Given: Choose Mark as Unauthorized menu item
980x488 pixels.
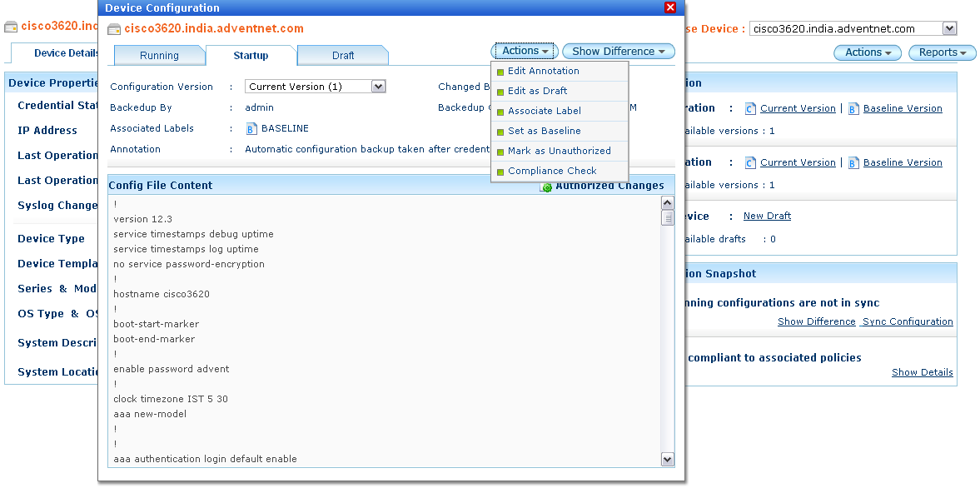Looking at the screenshot, I should click(x=559, y=151).
